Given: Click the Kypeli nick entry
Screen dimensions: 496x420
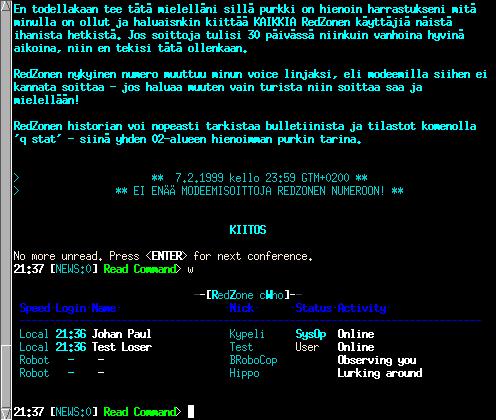Looking at the screenshot, I should pos(247,334).
